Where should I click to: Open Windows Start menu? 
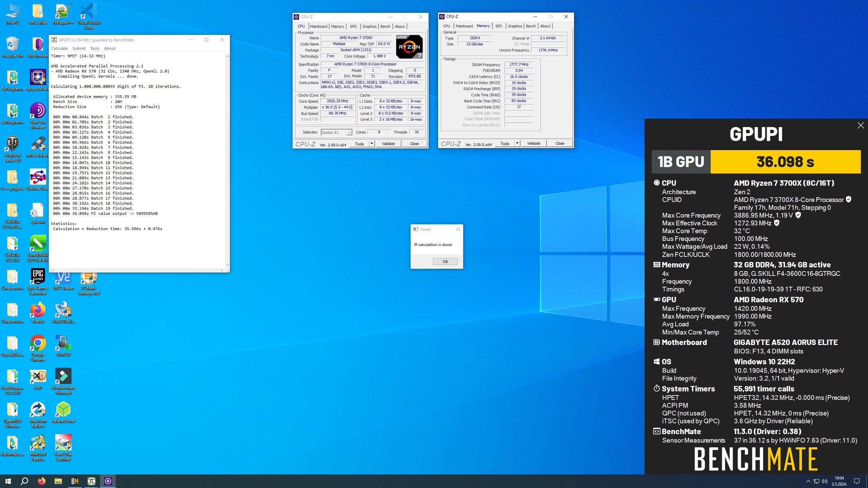coord(8,481)
